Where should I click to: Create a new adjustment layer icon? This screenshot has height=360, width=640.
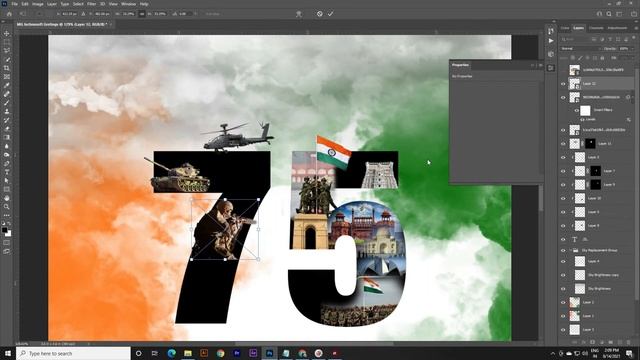pos(602,342)
